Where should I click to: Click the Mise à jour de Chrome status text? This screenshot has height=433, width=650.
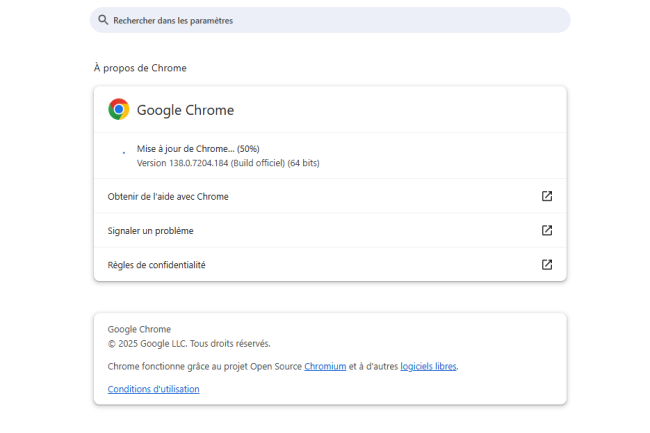197,148
